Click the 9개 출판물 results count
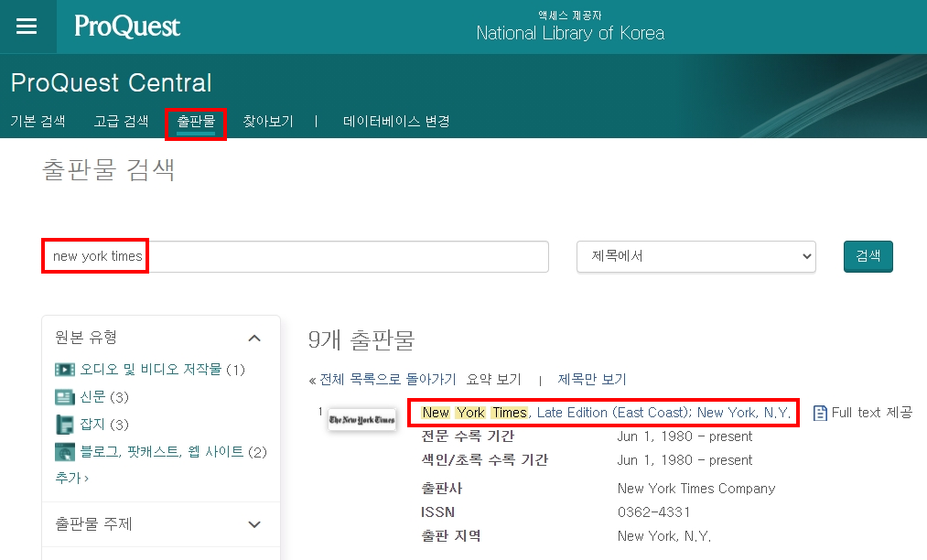Viewport: 927px width, 560px height. coord(361,340)
